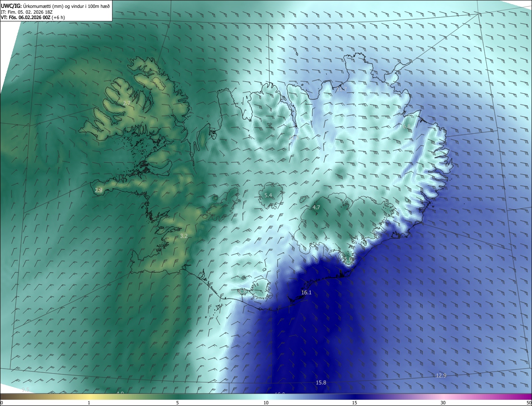The height and width of the screenshot is (406, 532).
Task: Click the 1 tick on the color scale
Action: tap(89, 403)
